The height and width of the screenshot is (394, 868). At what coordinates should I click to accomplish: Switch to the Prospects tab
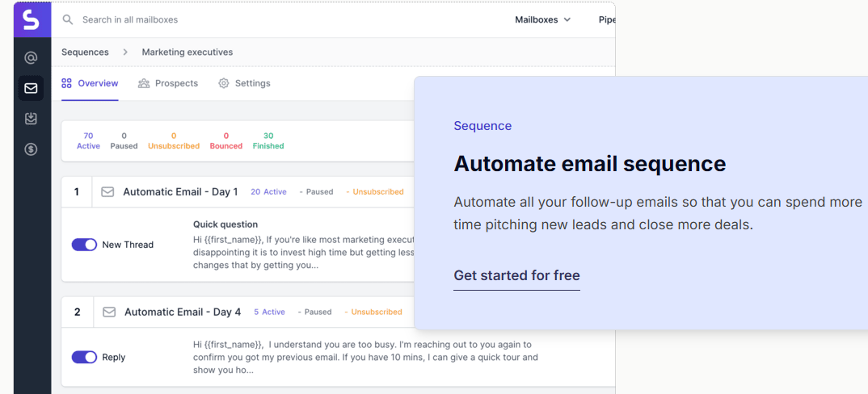tap(168, 83)
